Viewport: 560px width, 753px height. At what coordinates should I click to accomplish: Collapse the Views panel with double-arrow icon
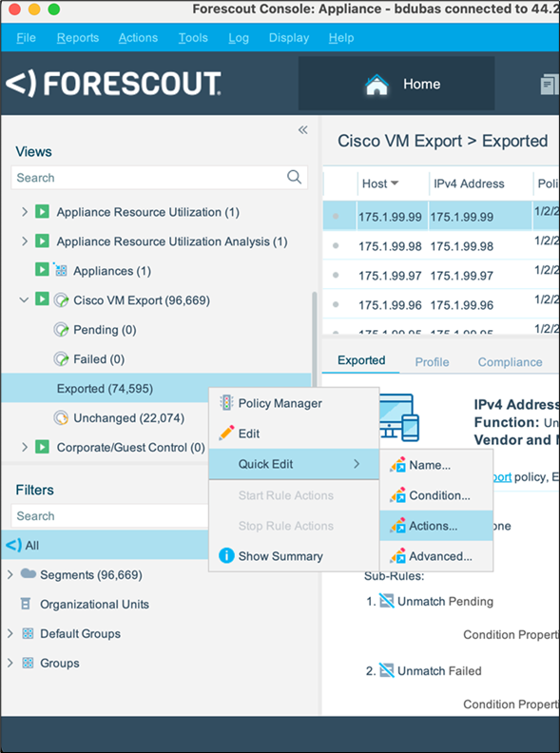coord(302,130)
